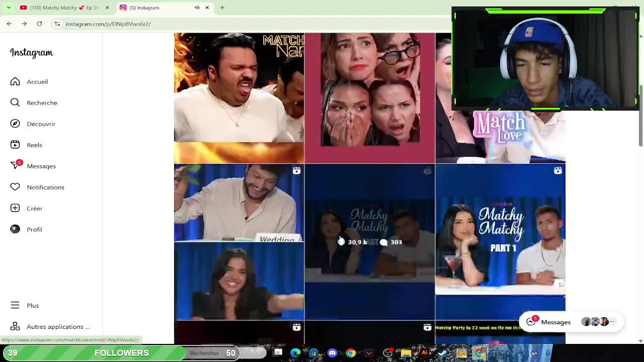644x362 pixels.
Task: Open Discord from the taskbar
Action: click(332, 353)
